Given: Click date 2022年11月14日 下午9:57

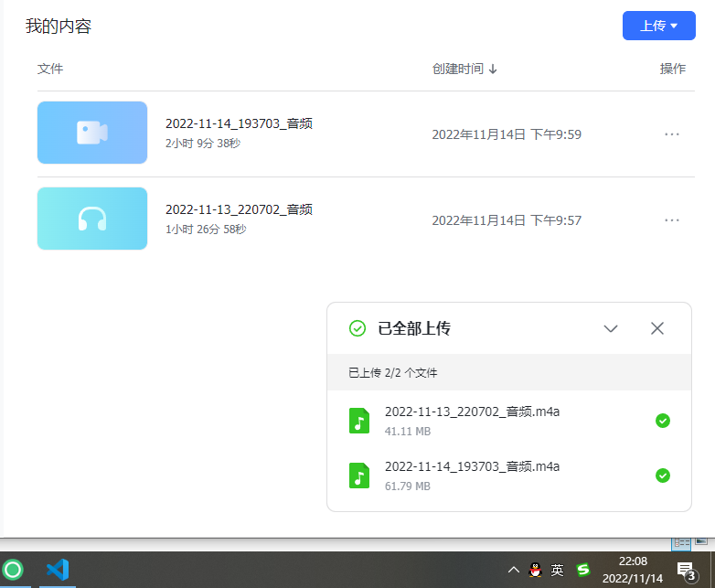Looking at the screenshot, I should point(507,220).
